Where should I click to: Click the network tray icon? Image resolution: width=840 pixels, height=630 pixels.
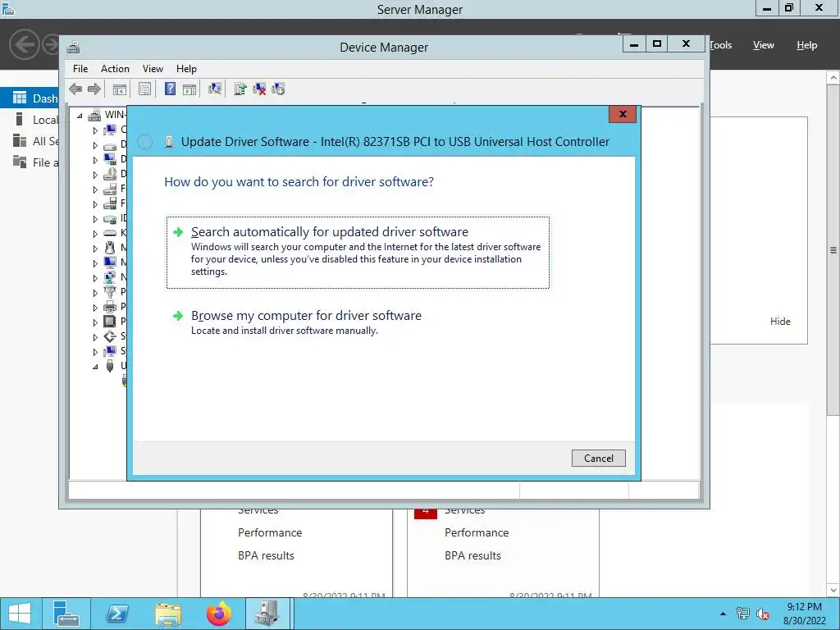click(743, 614)
